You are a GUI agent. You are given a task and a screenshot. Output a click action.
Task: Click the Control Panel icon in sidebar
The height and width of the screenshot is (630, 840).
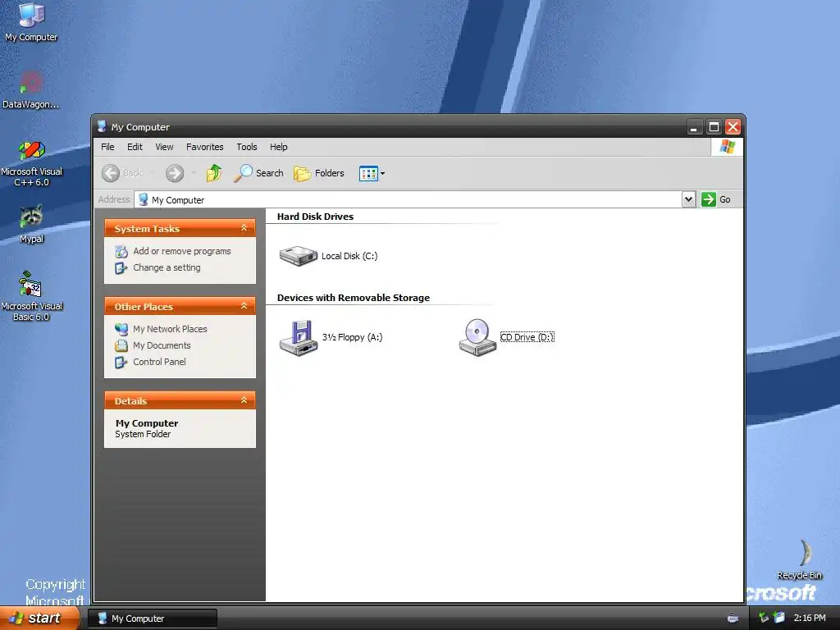point(121,362)
